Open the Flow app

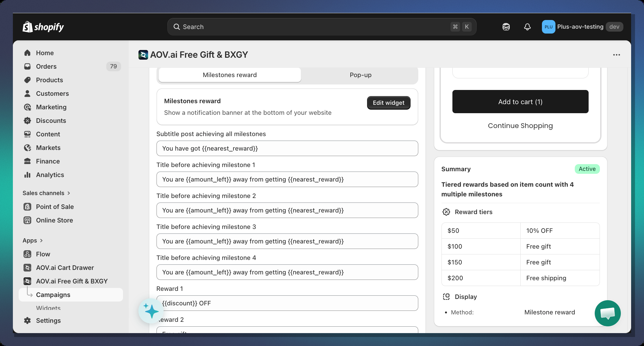(43, 254)
